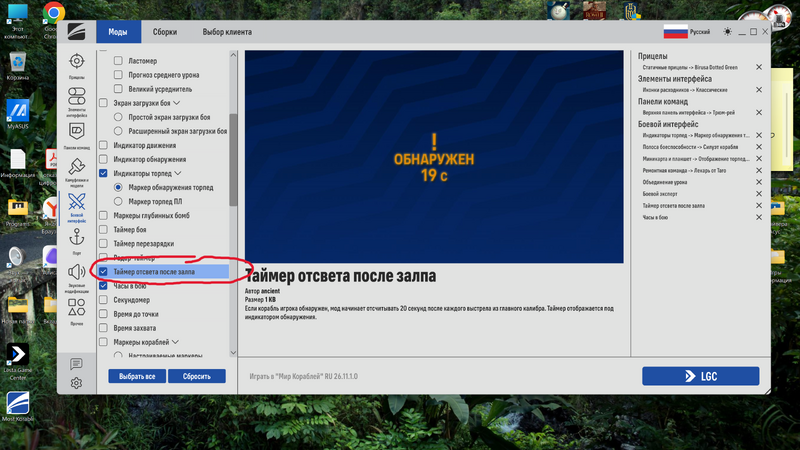
Task: Click mod list scroll-up arrow
Action: pos(233,55)
